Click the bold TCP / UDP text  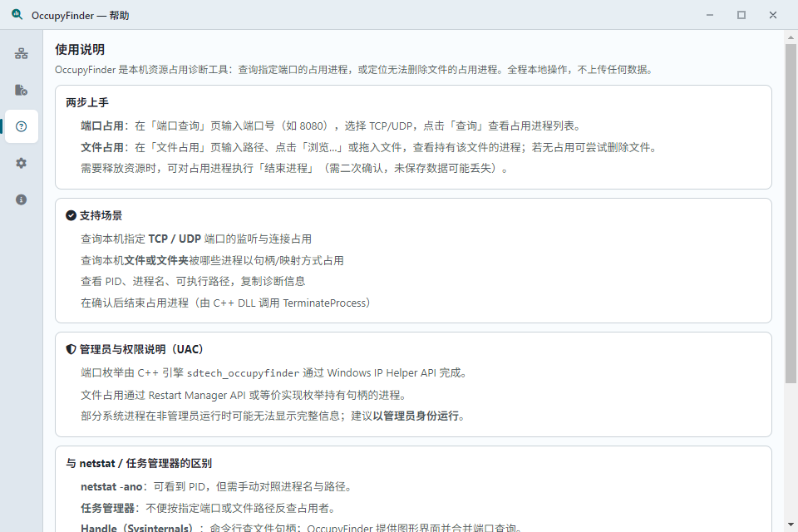175,239
